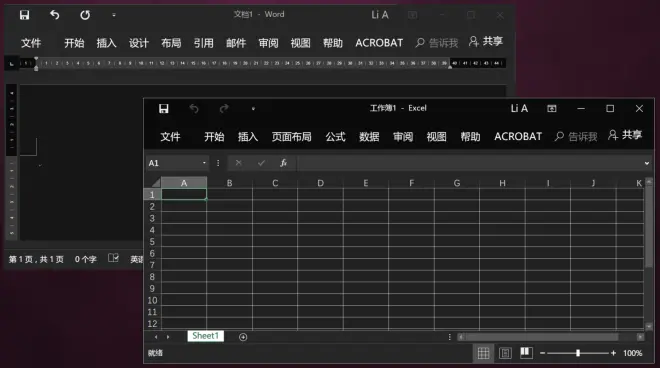
Task: Click the Word proofing status icon
Action: pyautogui.click(x=113, y=258)
